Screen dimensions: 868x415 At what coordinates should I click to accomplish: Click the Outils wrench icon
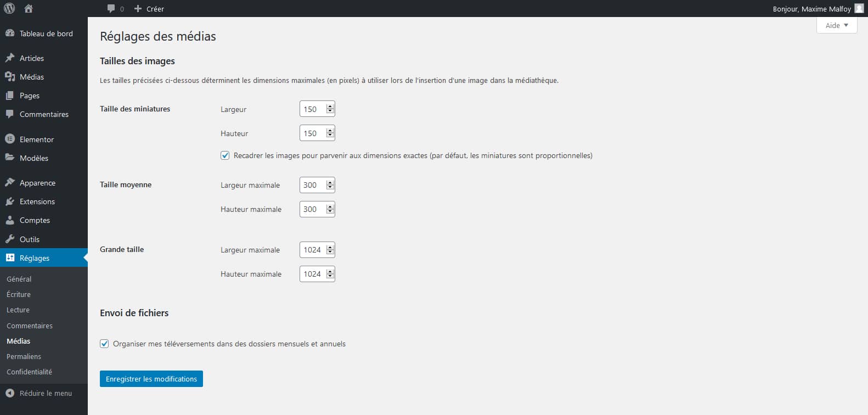(x=10, y=239)
